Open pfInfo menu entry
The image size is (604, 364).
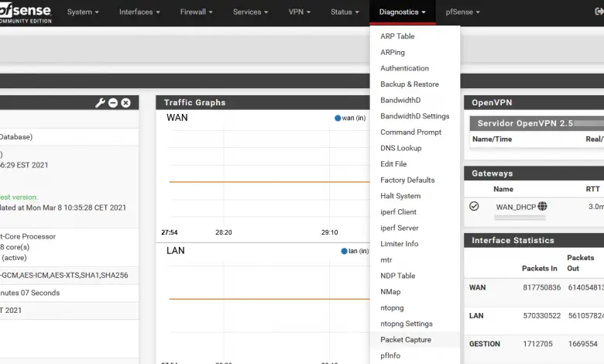pos(415,356)
